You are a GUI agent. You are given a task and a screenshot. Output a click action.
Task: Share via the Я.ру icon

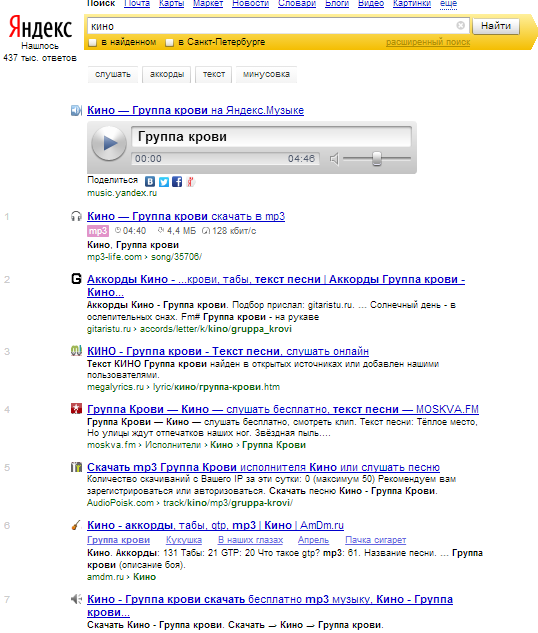(190, 182)
